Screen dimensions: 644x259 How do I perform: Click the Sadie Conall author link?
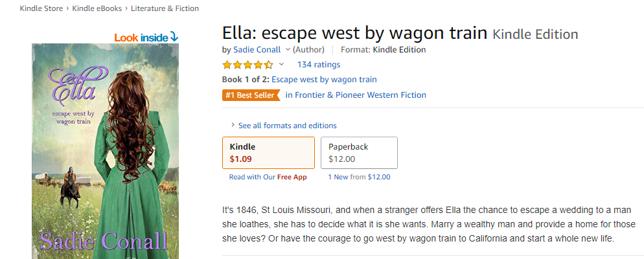[x=257, y=50]
